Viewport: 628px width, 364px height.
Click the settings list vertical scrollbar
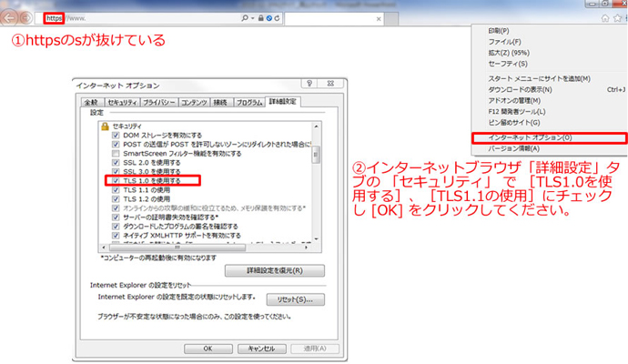pos(316,155)
